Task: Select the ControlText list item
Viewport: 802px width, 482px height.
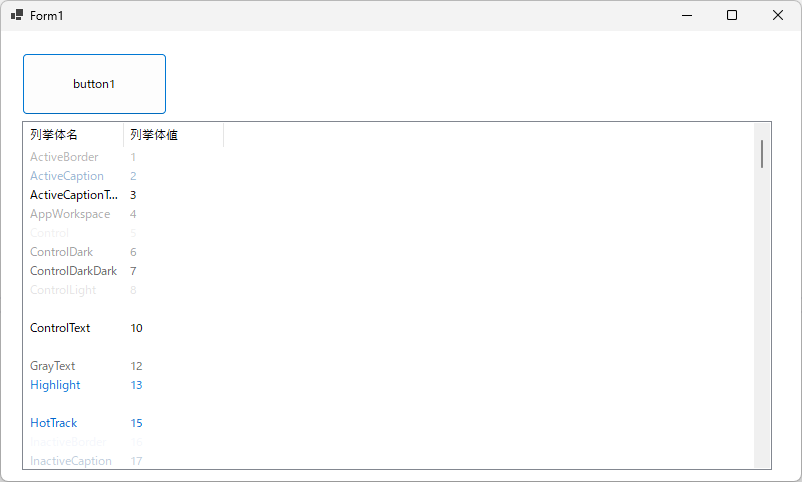Action: 60,328
